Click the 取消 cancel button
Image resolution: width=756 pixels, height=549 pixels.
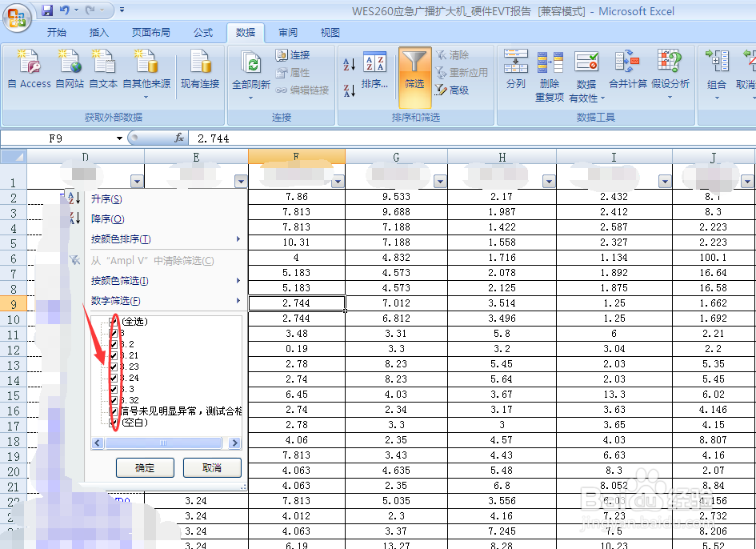[x=211, y=467]
